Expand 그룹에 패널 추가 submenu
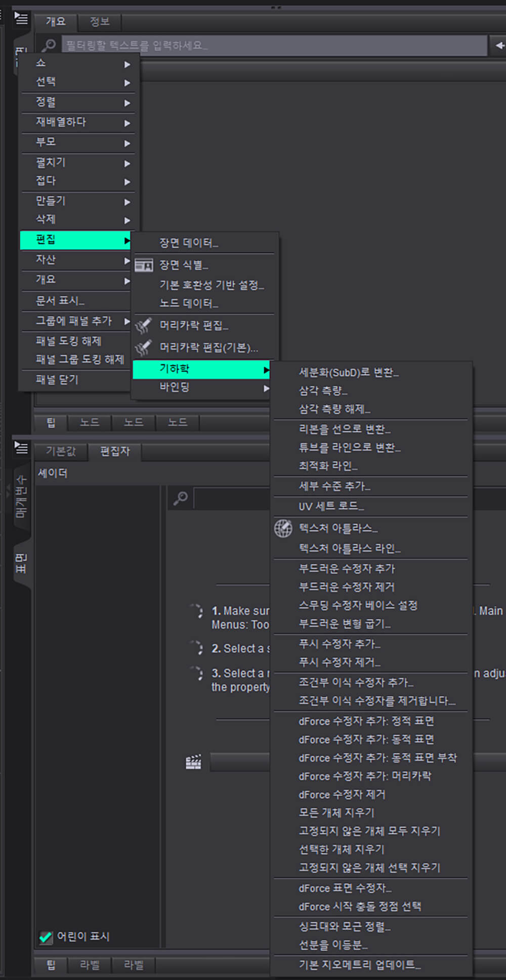506x980 pixels. [x=75, y=321]
